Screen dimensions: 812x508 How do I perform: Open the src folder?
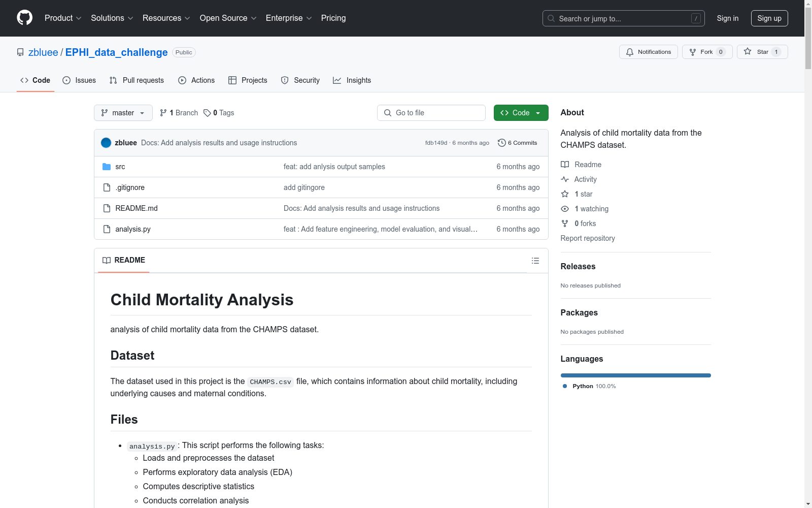120,167
